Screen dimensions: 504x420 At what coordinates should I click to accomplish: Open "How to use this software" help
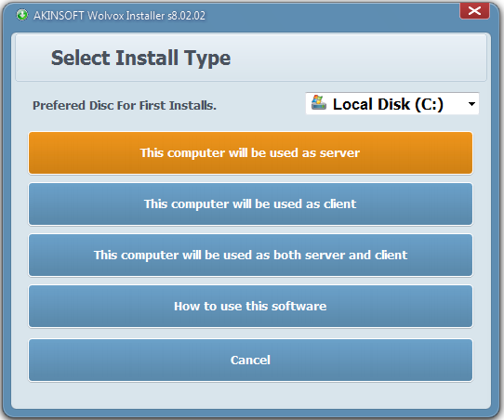pyautogui.click(x=250, y=306)
